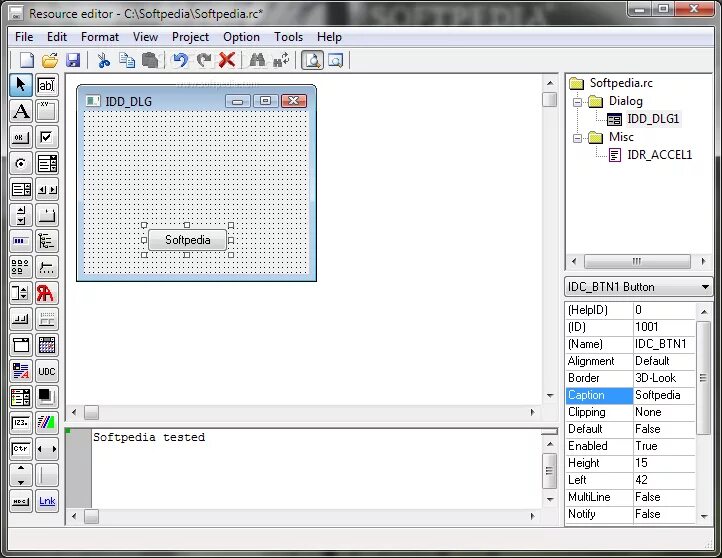This screenshot has width=722, height=558.
Task: Select the checkbox control tool
Action: point(47,137)
